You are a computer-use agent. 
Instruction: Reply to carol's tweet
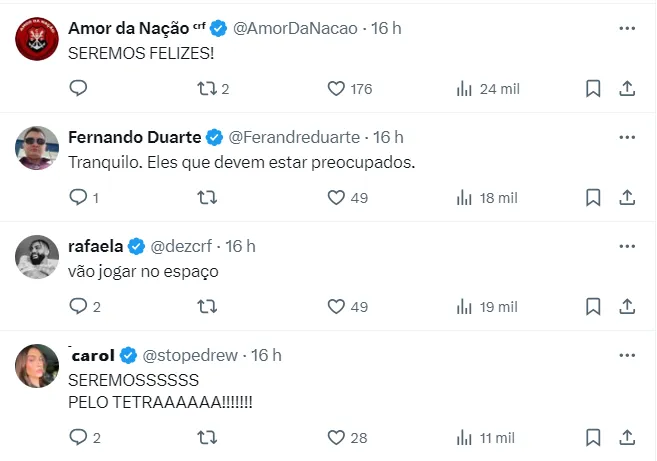click(x=79, y=437)
